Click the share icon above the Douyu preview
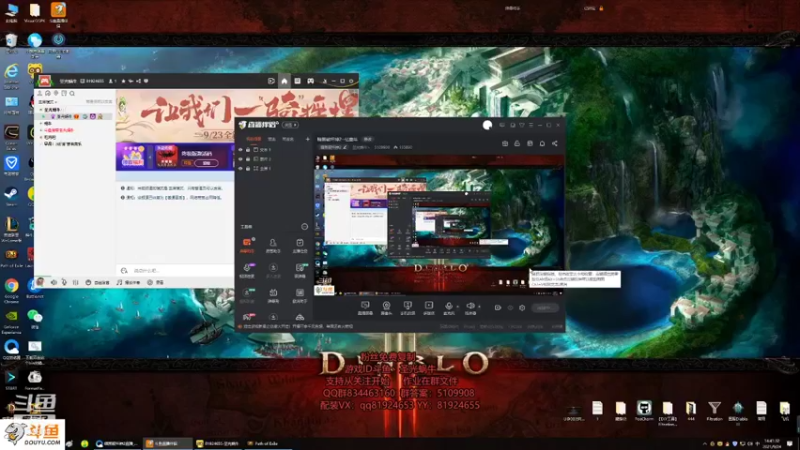 [x=555, y=143]
